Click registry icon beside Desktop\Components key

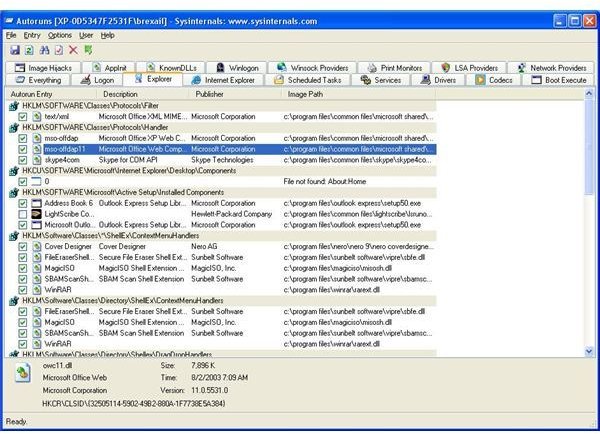point(14,171)
